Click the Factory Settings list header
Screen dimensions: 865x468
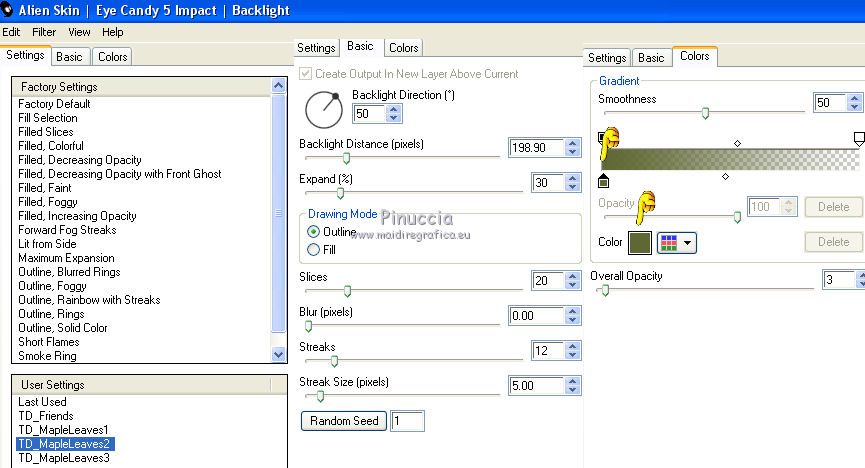[x=141, y=87]
